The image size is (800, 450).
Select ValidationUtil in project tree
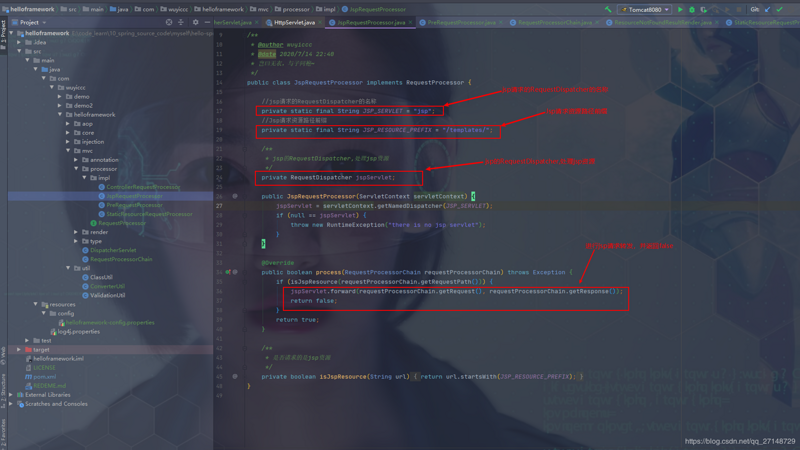click(x=104, y=295)
